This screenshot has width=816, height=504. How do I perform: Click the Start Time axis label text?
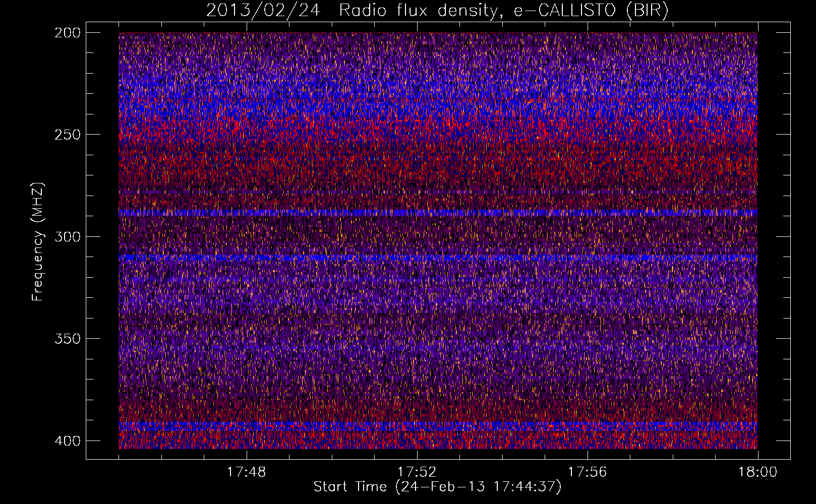(437, 487)
